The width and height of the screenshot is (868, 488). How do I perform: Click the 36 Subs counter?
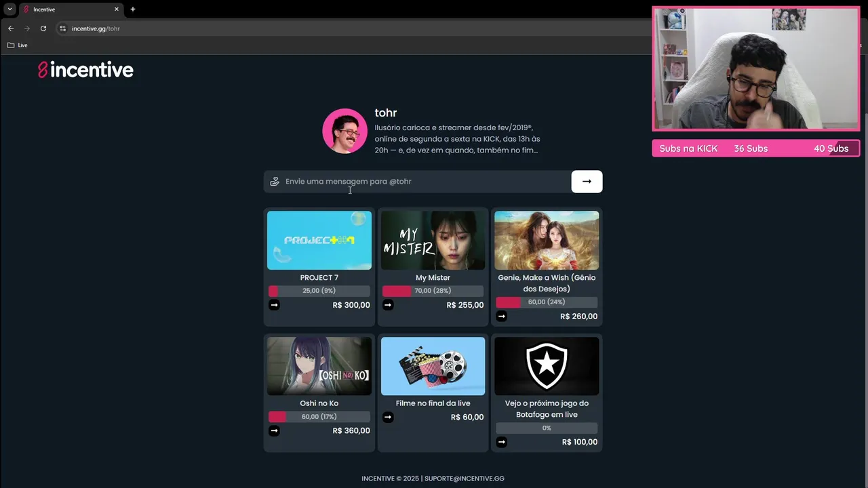[751, 148]
